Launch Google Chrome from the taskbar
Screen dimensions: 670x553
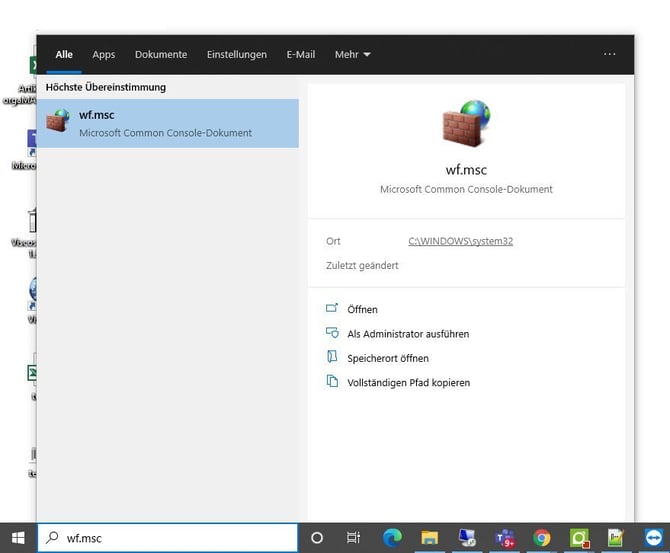(x=542, y=537)
